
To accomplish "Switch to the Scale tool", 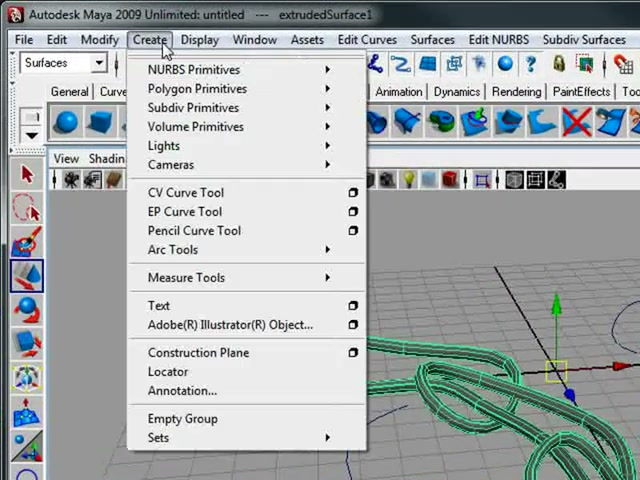I will (x=27, y=343).
